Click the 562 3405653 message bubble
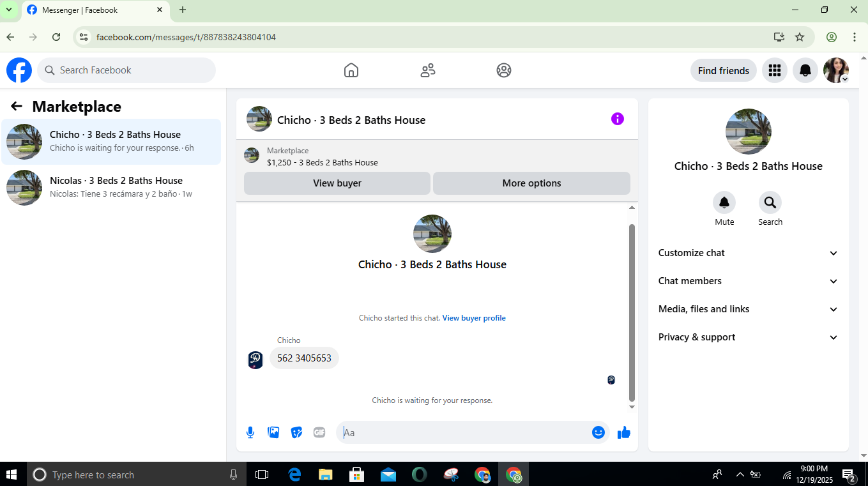 (x=304, y=358)
